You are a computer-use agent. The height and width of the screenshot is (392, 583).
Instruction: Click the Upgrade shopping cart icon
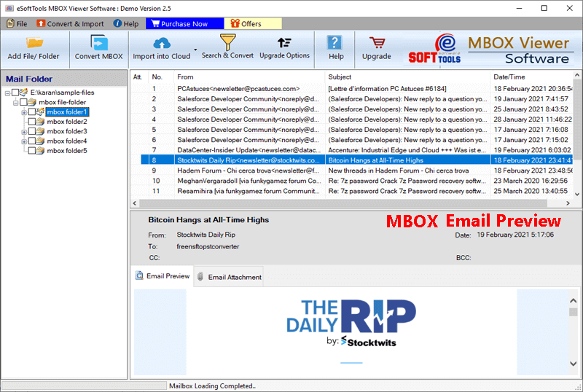377,44
